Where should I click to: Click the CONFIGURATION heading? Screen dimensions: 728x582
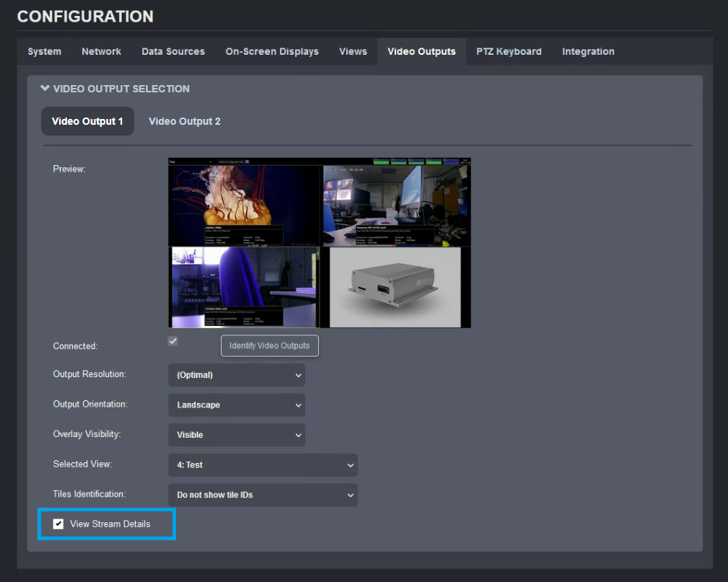point(85,17)
